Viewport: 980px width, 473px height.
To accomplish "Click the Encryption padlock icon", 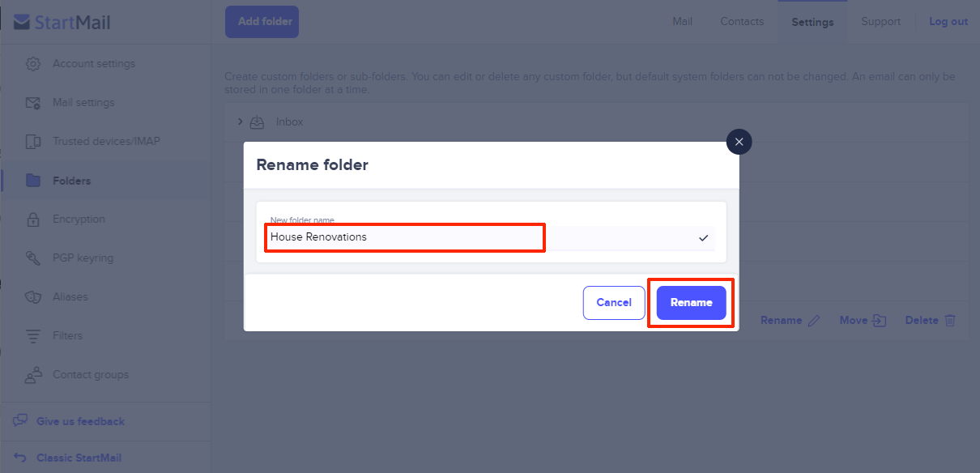I will 33,219.
